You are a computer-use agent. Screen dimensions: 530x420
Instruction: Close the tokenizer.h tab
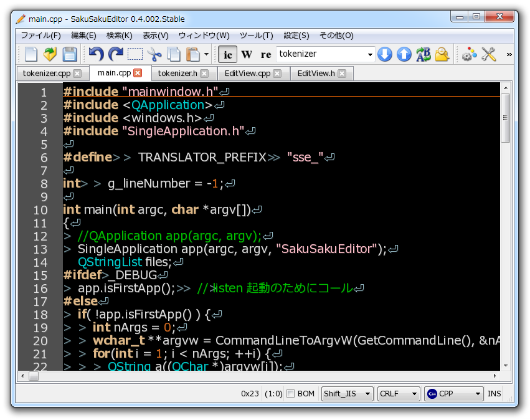(x=204, y=74)
